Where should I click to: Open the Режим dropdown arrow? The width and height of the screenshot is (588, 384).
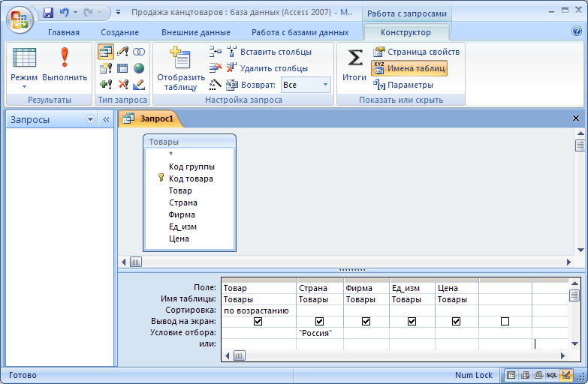24,87
